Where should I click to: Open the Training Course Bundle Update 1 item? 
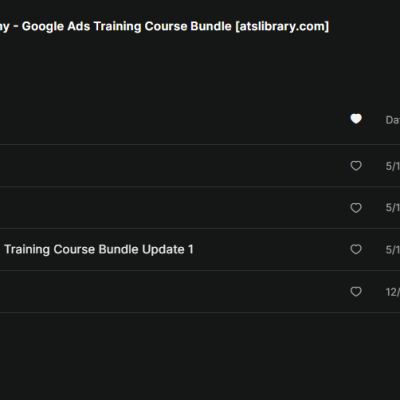[99, 249]
